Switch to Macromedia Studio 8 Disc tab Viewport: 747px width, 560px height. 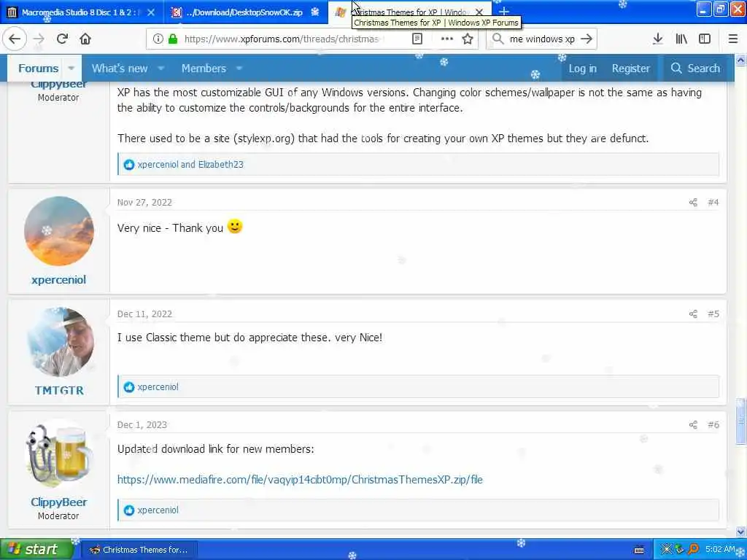click(x=81, y=12)
